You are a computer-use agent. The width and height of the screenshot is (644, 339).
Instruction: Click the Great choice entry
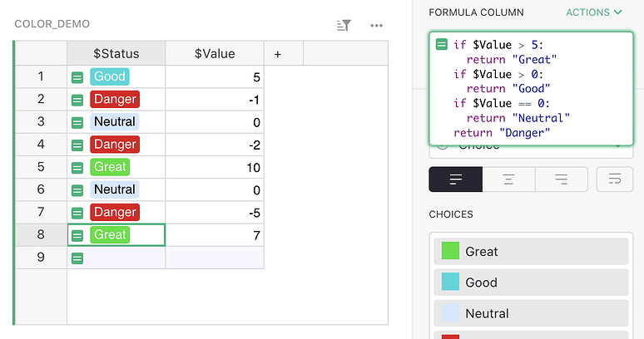(530, 252)
